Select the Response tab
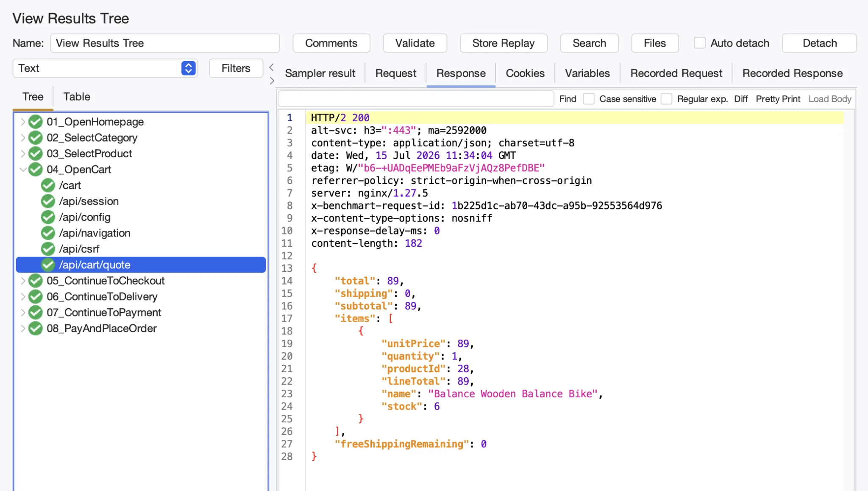The width and height of the screenshot is (868, 491). 461,73
